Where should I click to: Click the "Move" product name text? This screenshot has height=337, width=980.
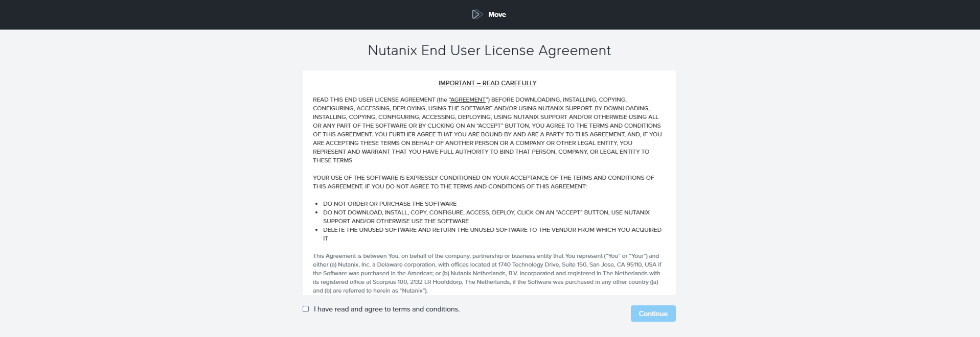[x=497, y=14]
